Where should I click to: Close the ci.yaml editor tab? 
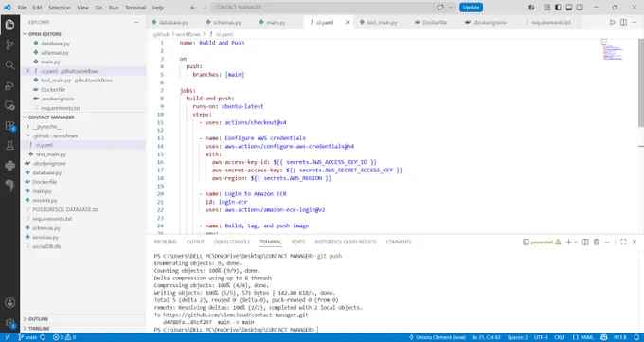[x=348, y=22]
